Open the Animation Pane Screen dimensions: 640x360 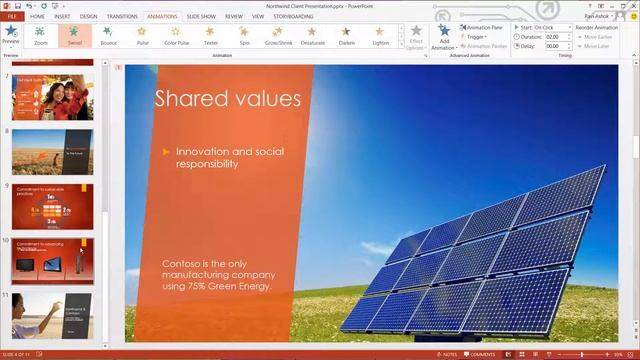point(481,27)
